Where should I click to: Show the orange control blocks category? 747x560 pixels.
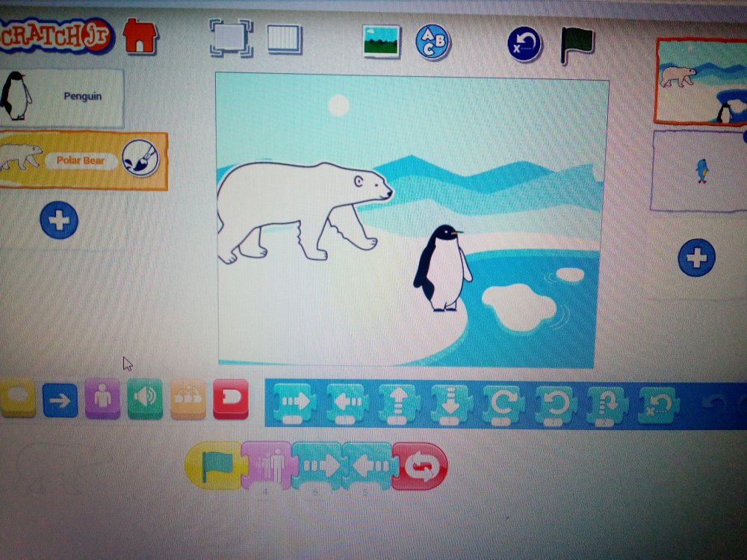187,399
